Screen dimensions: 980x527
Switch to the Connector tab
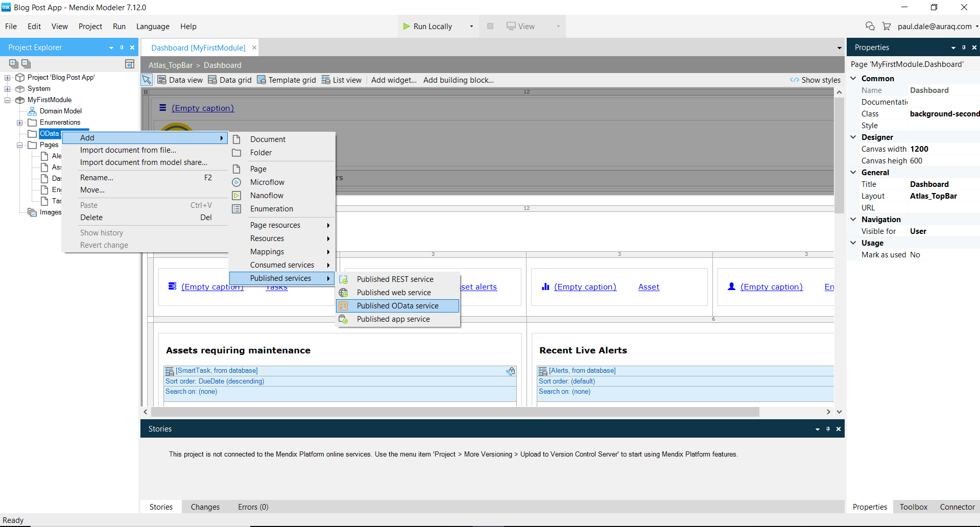click(957, 507)
